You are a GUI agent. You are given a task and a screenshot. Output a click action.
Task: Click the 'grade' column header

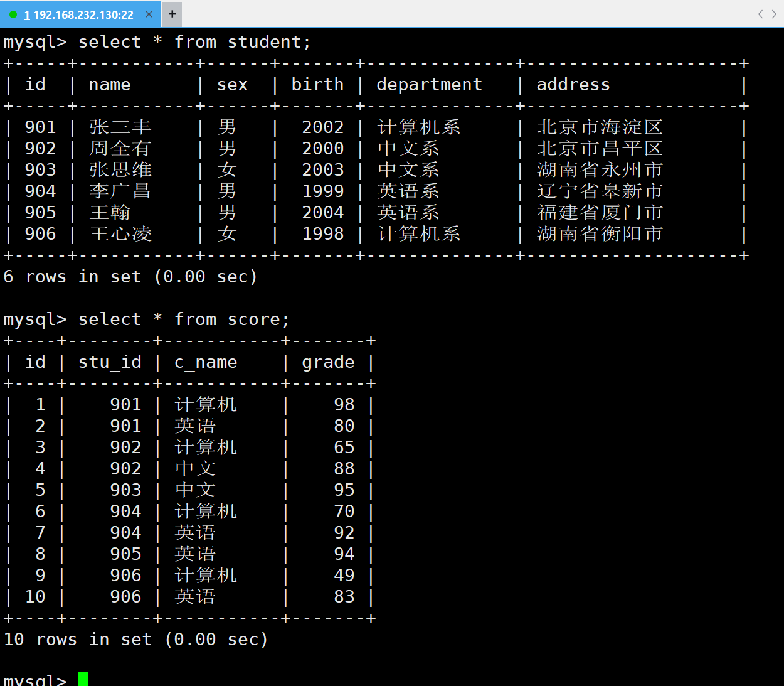(x=328, y=362)
